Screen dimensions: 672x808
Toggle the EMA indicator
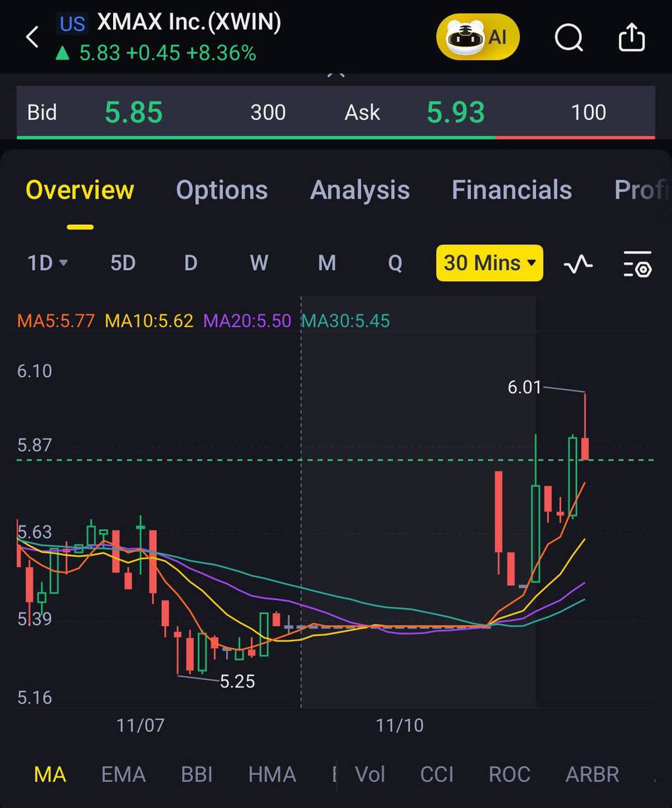[x=123, y=775]
